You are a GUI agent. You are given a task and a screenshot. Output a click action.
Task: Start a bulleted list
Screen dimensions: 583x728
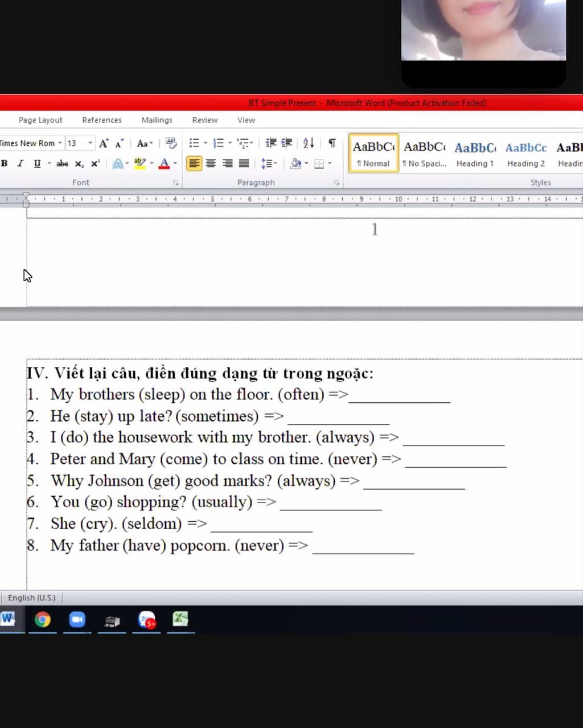point(194,144)
